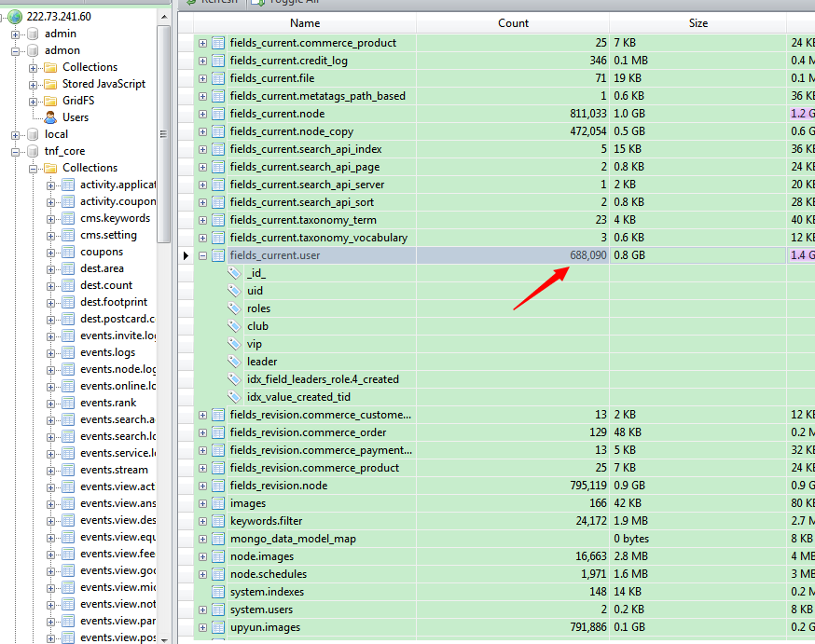Image resolution: width=815 pixels, height=644 pixels.
Task: Select the admon database icon
Action: point(33,50)
